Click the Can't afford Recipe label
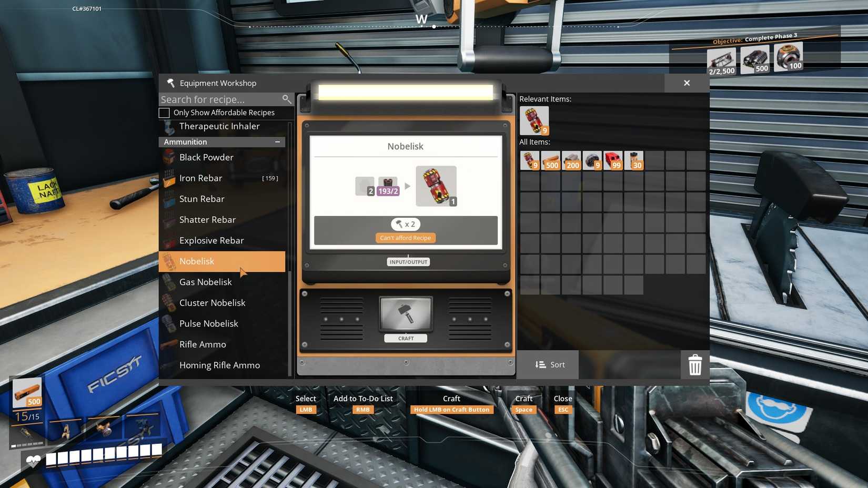The image size is (868, 488). point(405,238)
